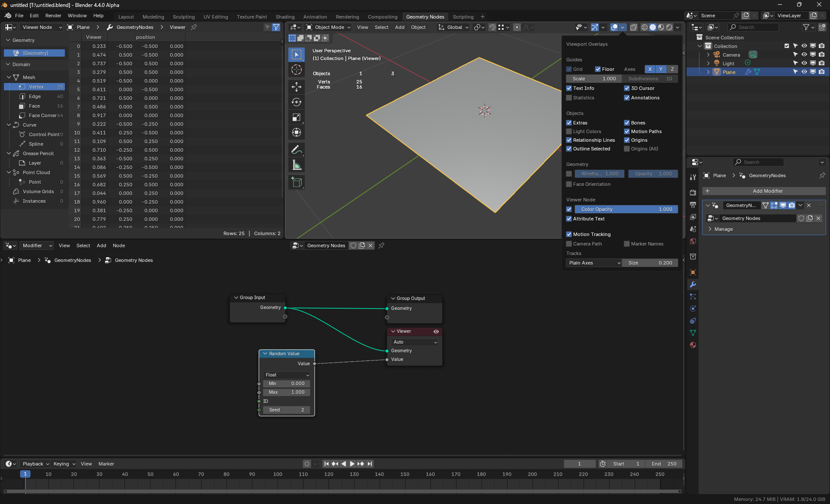Uncheck the Relationship Lines option
Image resolution: width=830 pixels, height=504 pixels.
click(x=569, y=140)
